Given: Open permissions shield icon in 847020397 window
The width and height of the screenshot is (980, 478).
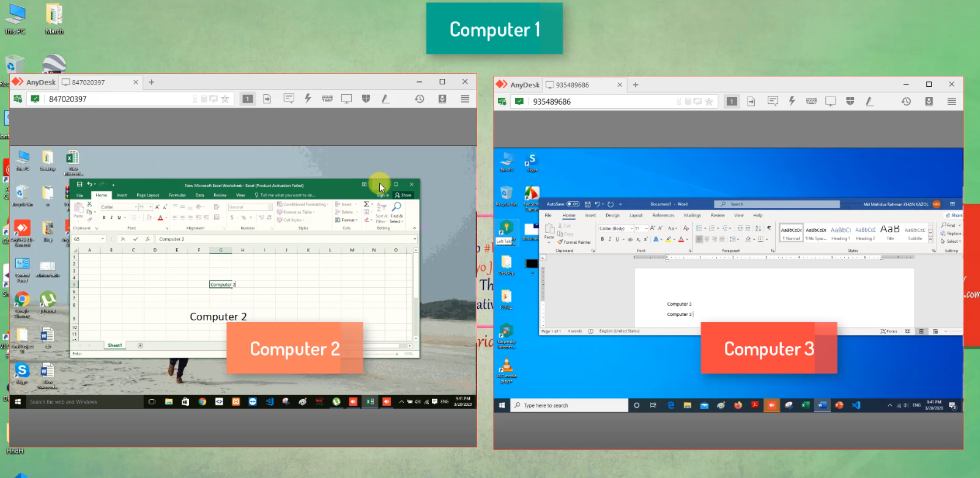Looking at the screenshot, I should point(366,98).
